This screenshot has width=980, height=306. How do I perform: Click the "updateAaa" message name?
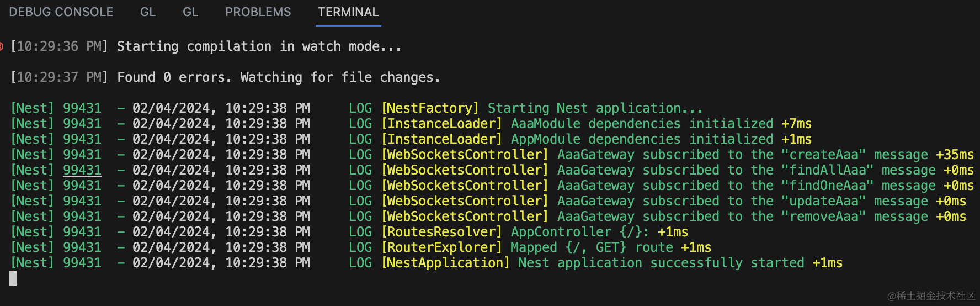click(x=823, y=201)
